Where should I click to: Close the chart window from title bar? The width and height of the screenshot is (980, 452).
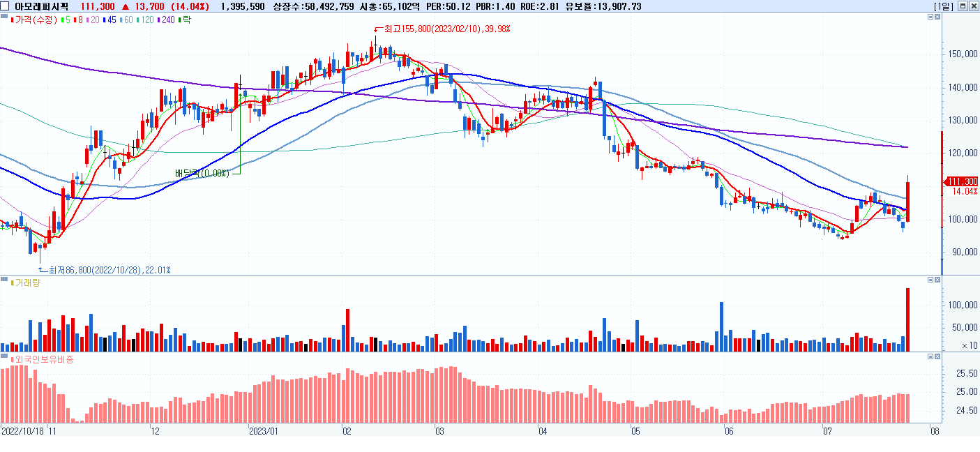[x=974, y=6]
